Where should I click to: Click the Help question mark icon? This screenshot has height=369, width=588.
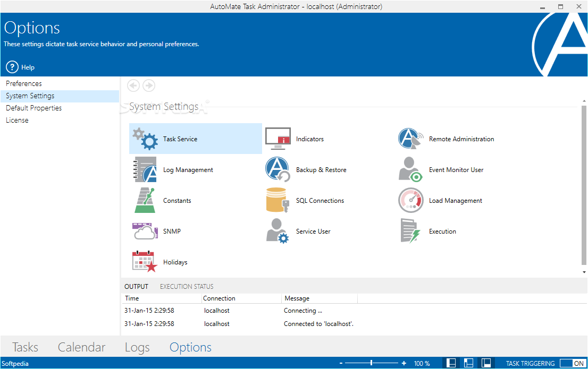pos(12,67)
